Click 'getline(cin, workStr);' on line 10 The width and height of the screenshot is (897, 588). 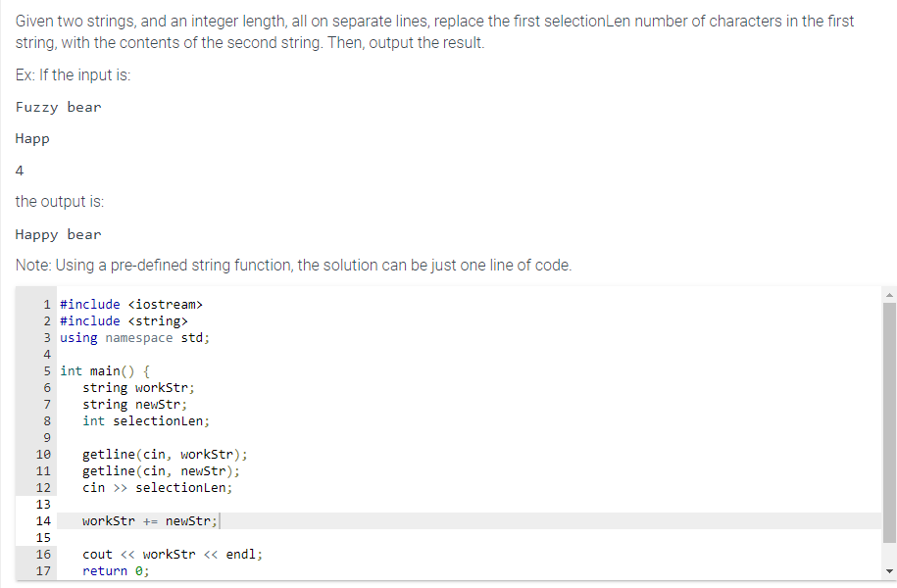click(166, 454)
